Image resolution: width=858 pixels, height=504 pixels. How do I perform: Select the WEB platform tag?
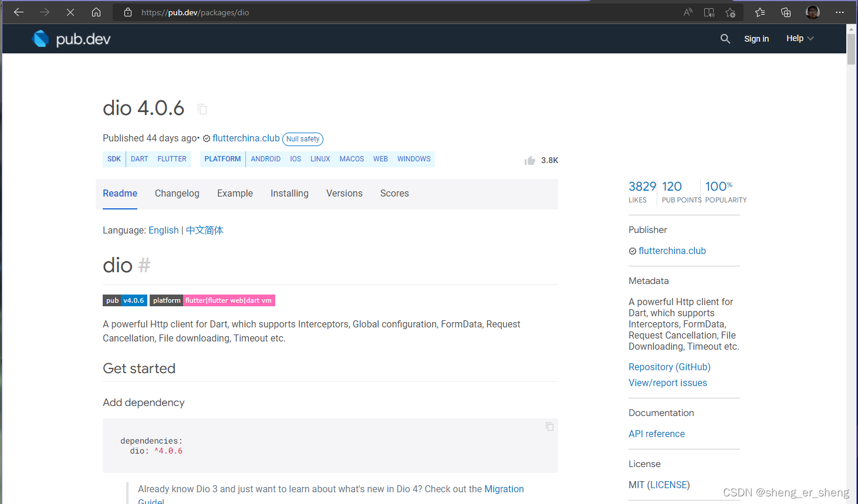[x=380, y=159]
